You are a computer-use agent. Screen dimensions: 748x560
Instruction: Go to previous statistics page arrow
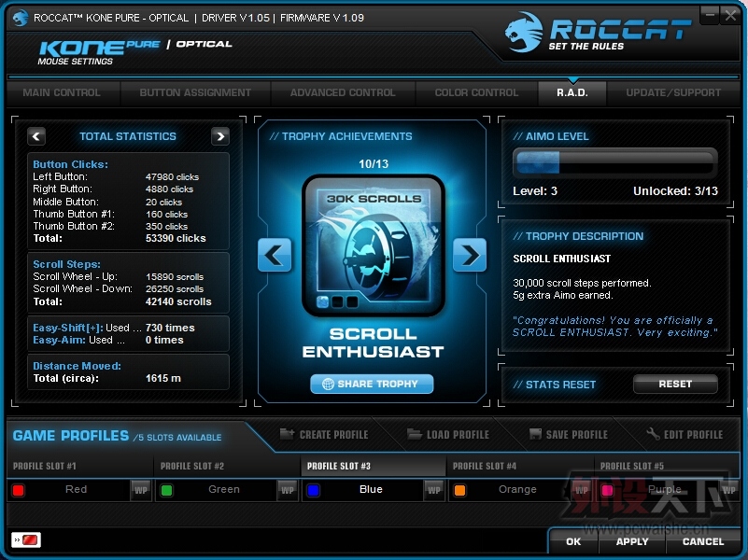click(36, 136)
